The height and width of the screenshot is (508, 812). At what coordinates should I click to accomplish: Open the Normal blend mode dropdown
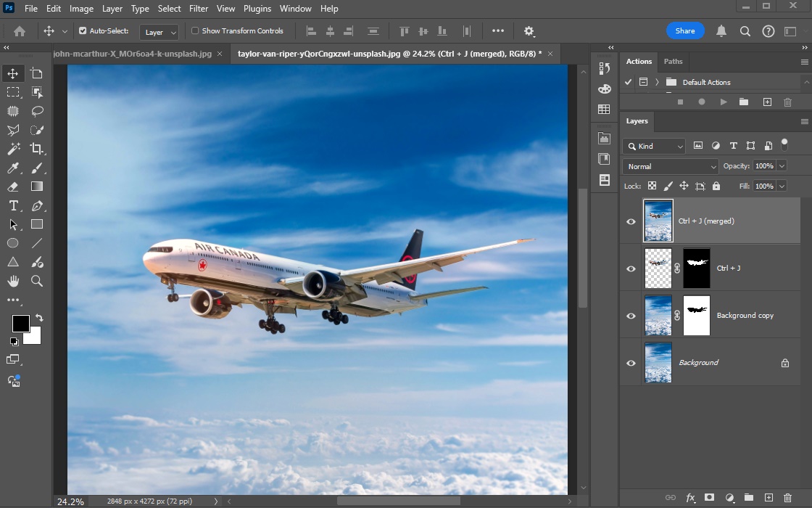(x=670, y=166)
